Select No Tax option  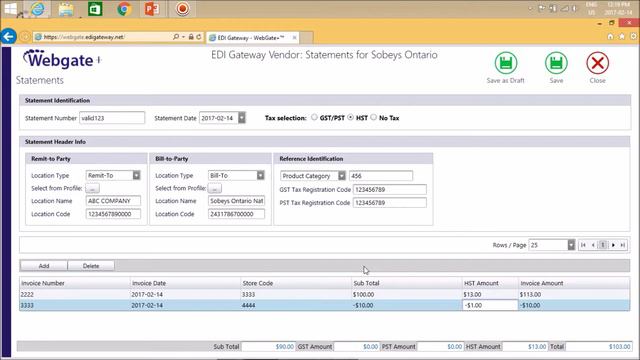pyautogui.click(x=373, y=117)
